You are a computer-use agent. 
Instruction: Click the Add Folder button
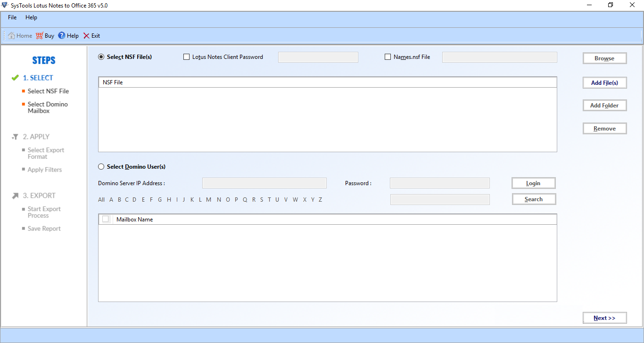click(605, 106)
